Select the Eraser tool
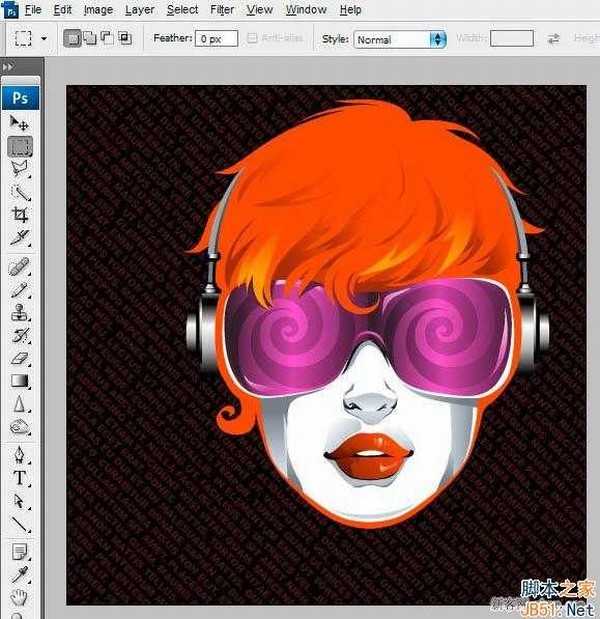Screen dimensions: 600x619 click(20, 358)
